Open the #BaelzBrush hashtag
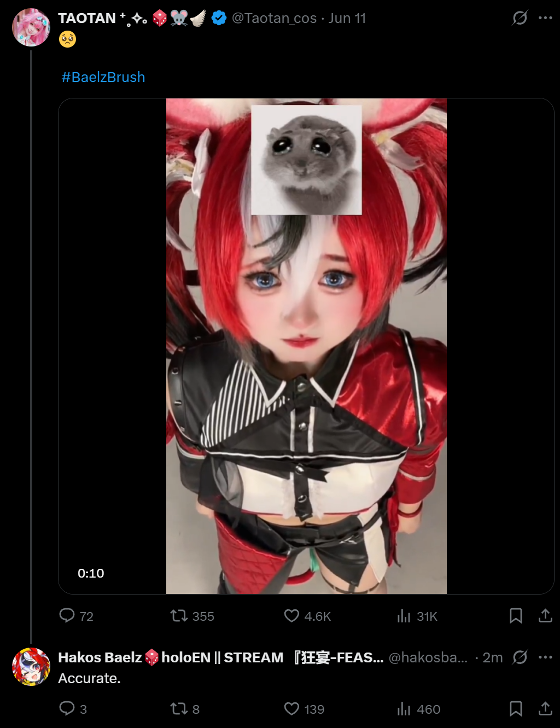 [x=103, y=77]
